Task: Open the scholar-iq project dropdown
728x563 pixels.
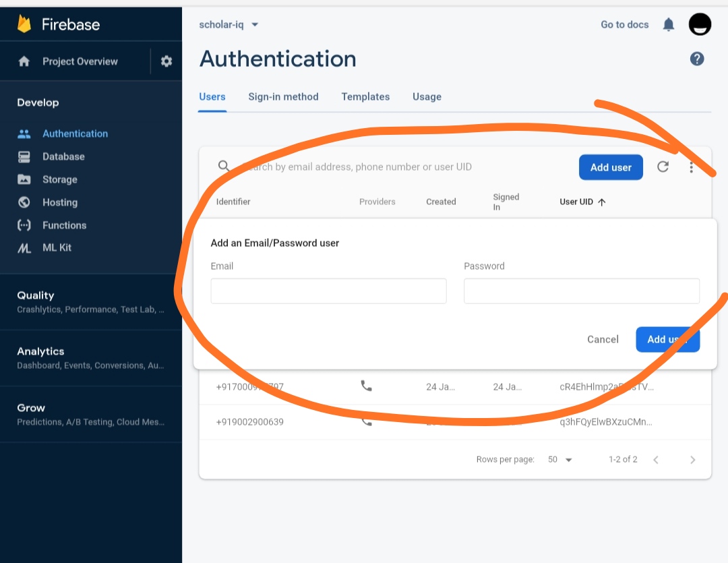Action: pyautogui.click(x=229, y=25)
